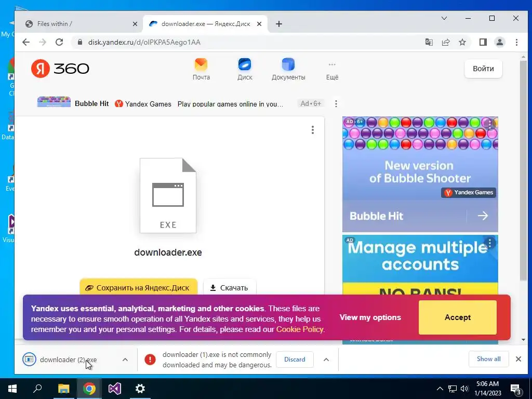Discard the downloader (1).exe download
The width and height of the screenshot is (532, 399).
coord(295,360)
